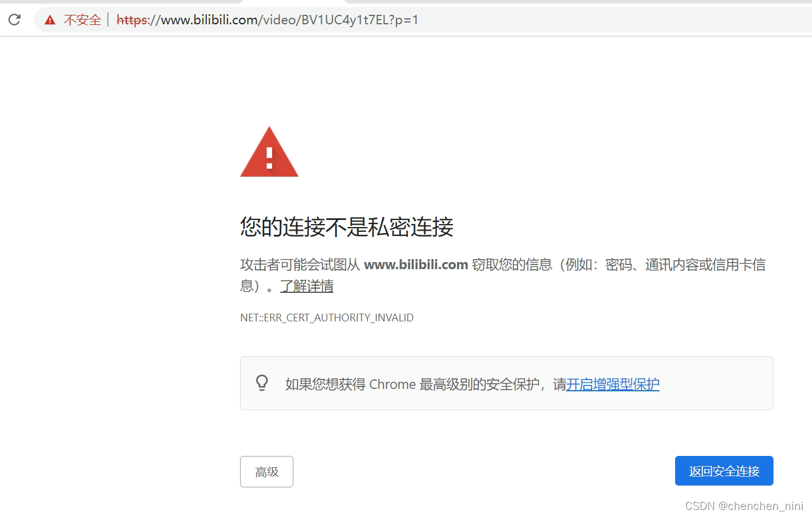
Task: Open the 了解详情 link
Action: 307,286
